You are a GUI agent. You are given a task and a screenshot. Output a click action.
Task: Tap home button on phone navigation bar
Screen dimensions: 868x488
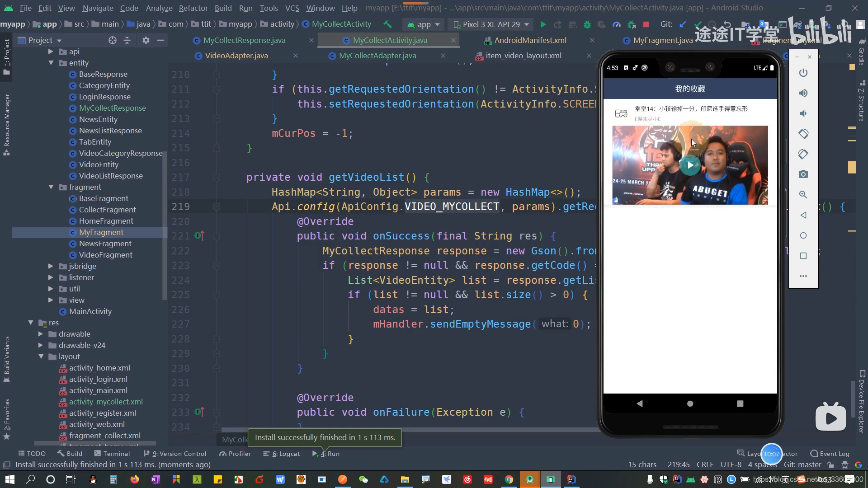point(690,404)
